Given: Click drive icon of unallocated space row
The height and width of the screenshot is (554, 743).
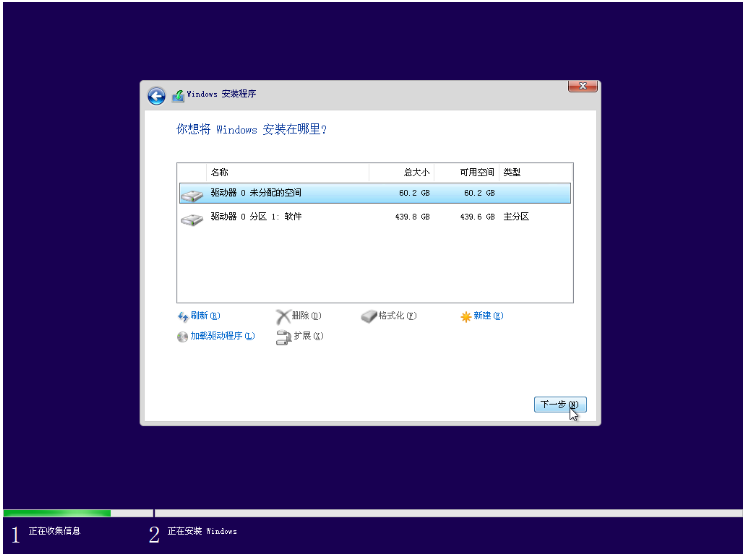Looking at the screenshot, I should [x=192, y=195].
